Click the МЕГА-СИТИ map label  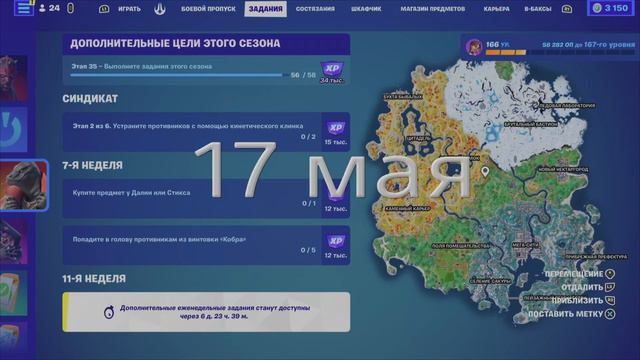[x=525, y=245]
